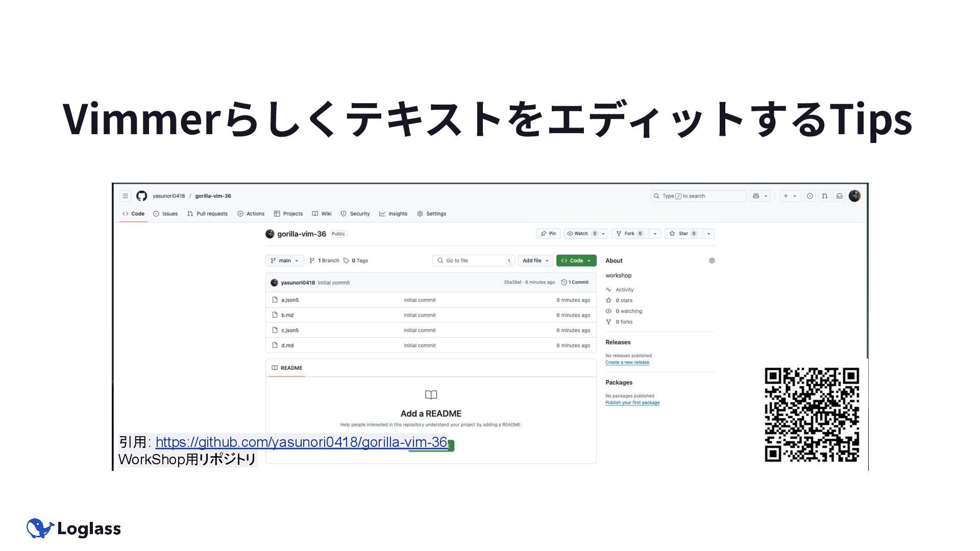Switch to the Actions tab
Viewport: 980px width, 551px height.
(x=251, y=214)
